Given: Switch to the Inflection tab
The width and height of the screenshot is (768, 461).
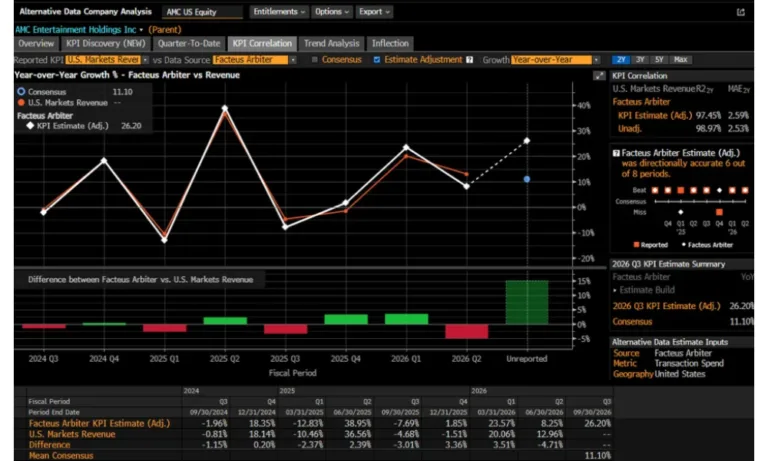Looking at the screenshot, I should [390, 44].
